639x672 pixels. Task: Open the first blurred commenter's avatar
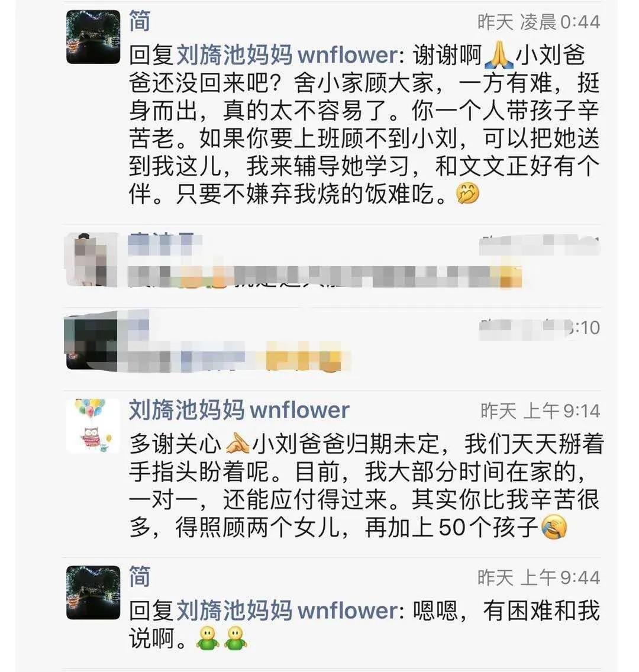point(91,260)
